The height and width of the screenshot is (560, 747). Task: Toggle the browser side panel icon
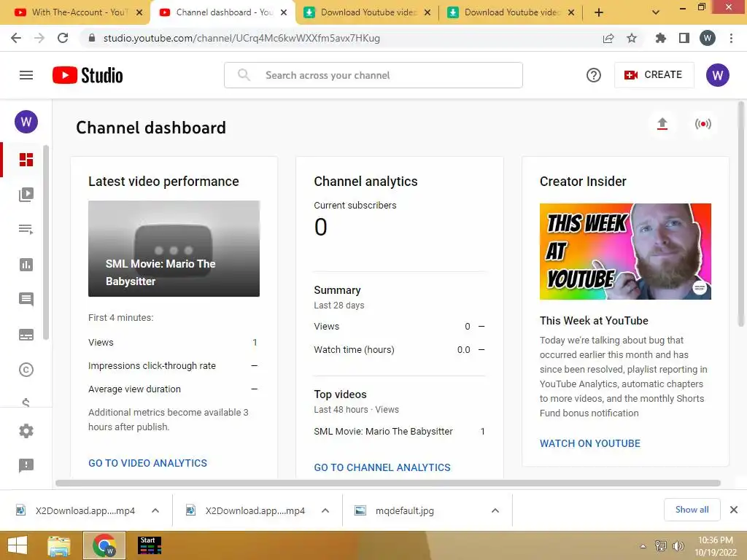point(684,38)
